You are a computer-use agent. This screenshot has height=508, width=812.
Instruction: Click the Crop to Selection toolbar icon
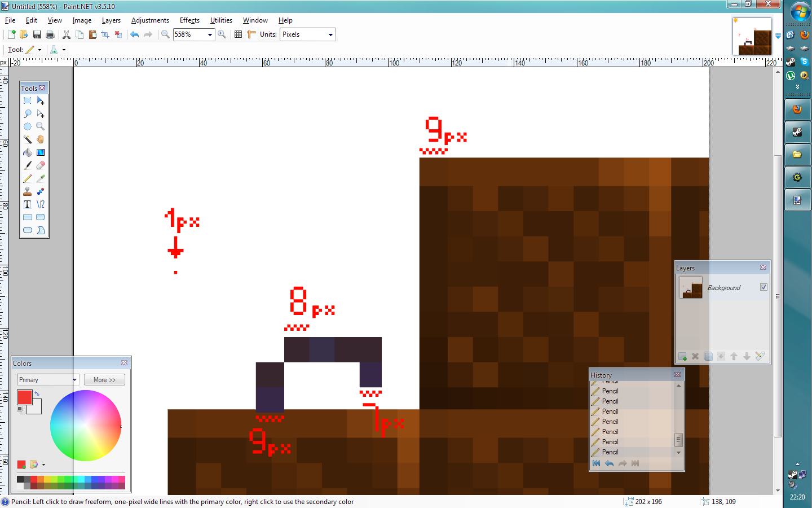tap(105, 34)
